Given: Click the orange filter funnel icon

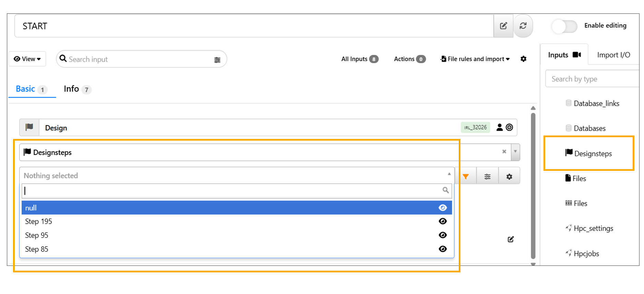Looking at the screenshot, I should coord(466,176).
